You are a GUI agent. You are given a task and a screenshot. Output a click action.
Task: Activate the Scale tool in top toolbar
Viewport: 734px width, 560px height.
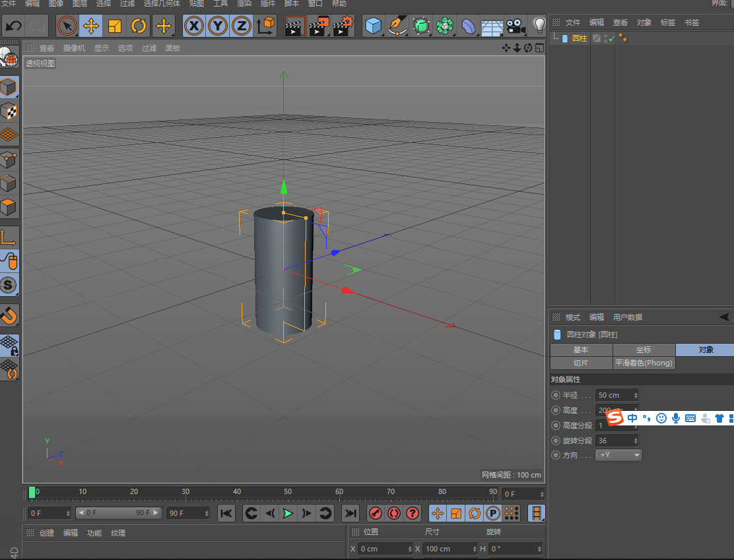(115, 26)
